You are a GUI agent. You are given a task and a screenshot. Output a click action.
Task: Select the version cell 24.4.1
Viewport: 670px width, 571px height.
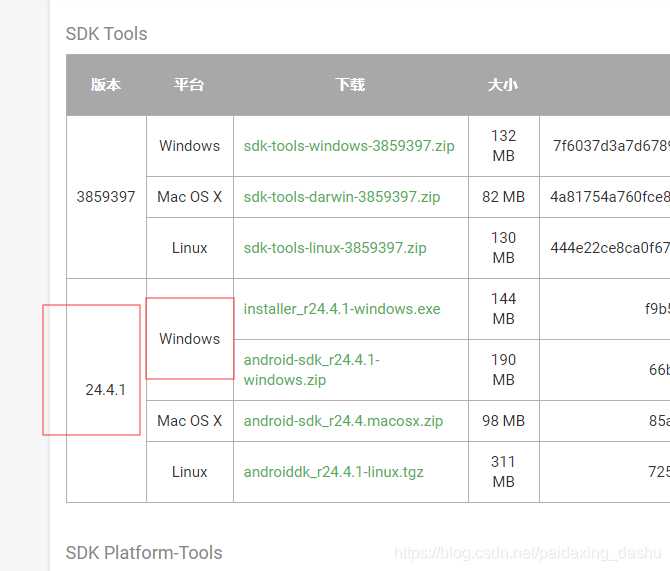[x=106, y=390]
